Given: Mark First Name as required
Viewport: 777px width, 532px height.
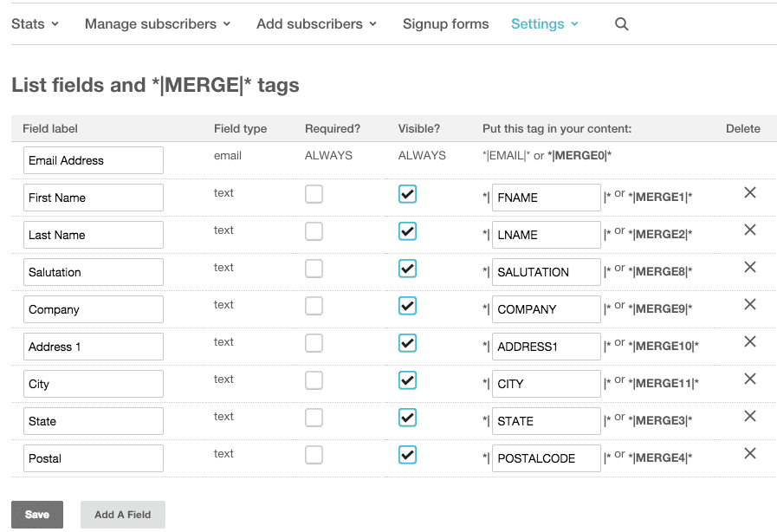Looking at the screenshot, I should (x=314, y=194).
